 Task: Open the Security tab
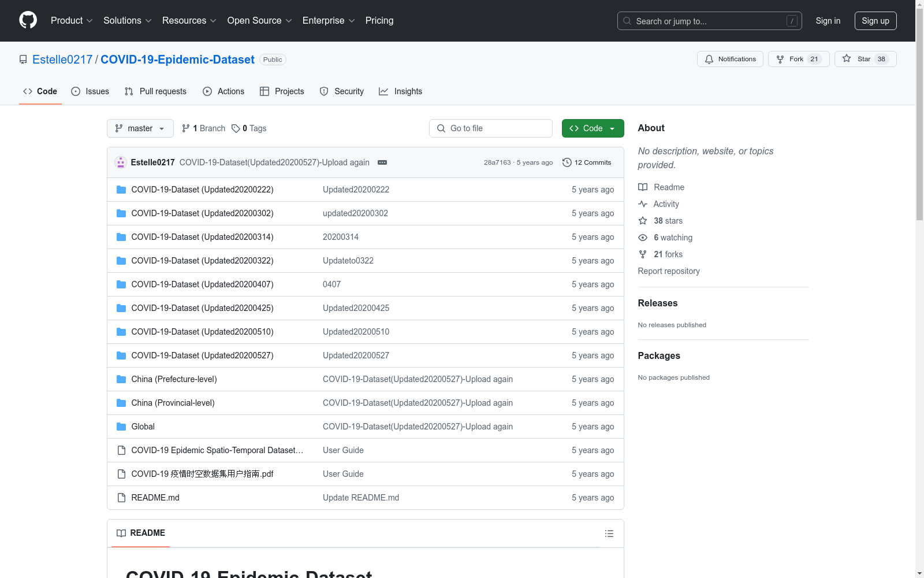[x=342, y=91]
